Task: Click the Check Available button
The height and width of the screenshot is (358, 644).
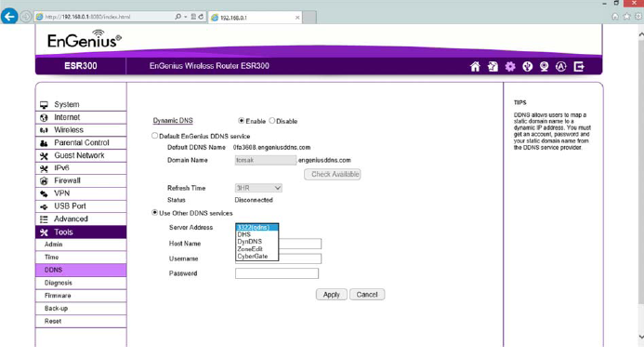Action: click(x=333, y=174)
